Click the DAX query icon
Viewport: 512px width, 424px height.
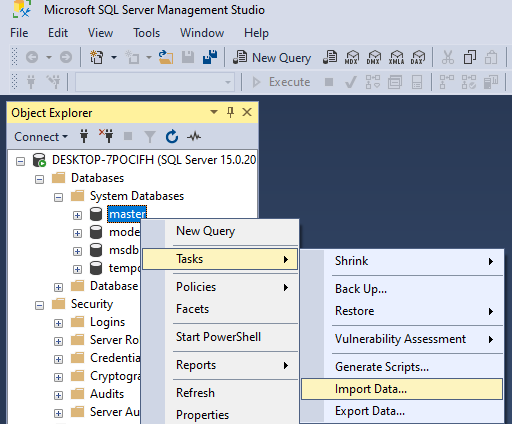coord(418,57)
